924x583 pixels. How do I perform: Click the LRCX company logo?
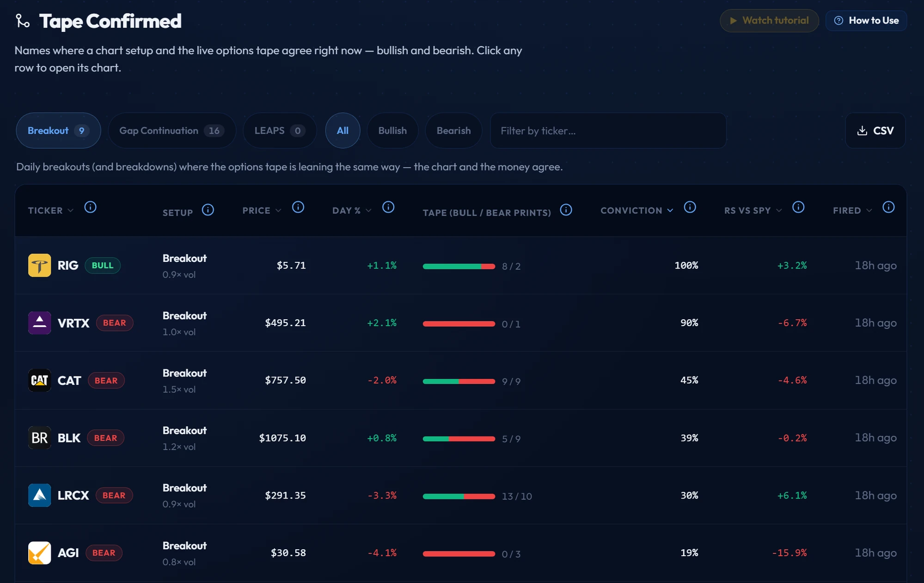tap(40, 495)
